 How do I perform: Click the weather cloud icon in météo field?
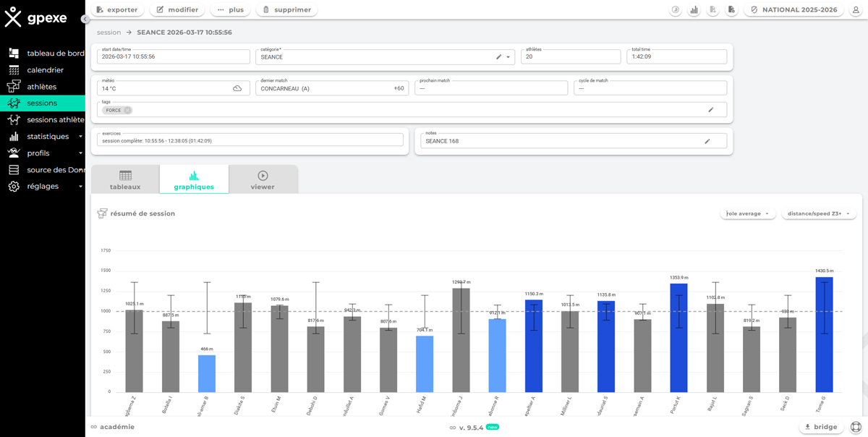[x=237, y=88]
